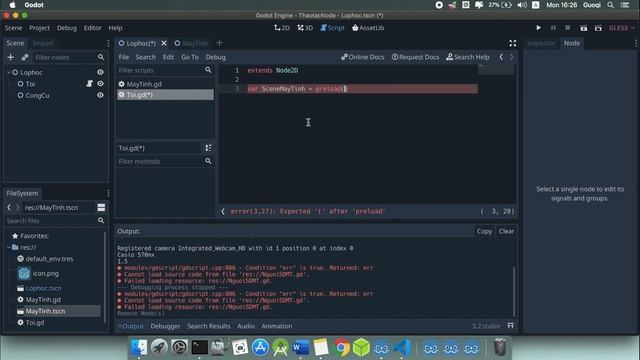Play the edited scene
This screenshot has height=360, width=640.
[584, 28]
